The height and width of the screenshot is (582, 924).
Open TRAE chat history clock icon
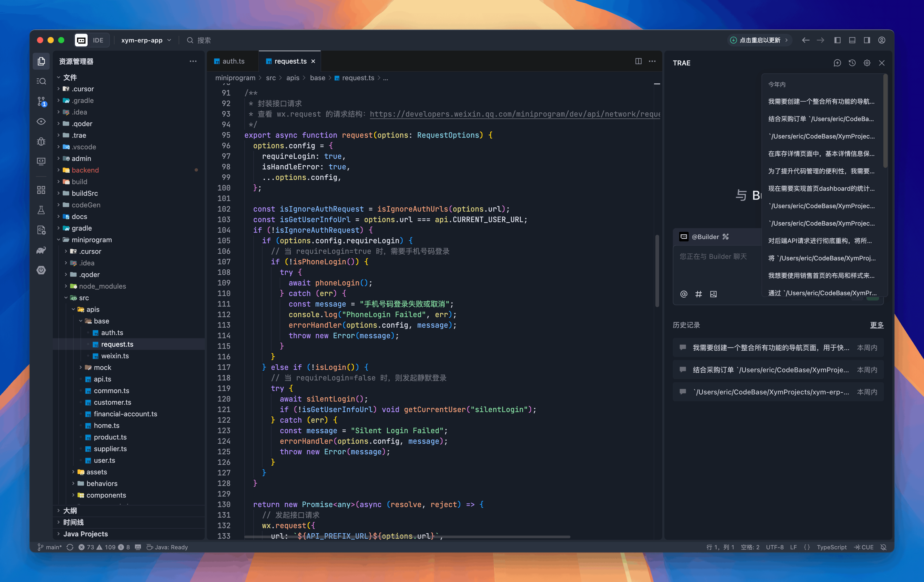852,63
